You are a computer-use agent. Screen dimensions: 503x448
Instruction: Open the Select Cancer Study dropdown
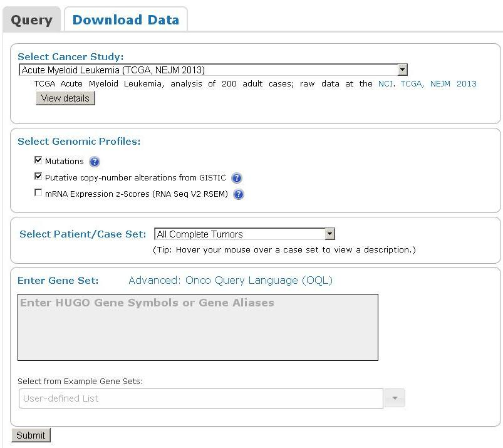(x=214, y=70)
